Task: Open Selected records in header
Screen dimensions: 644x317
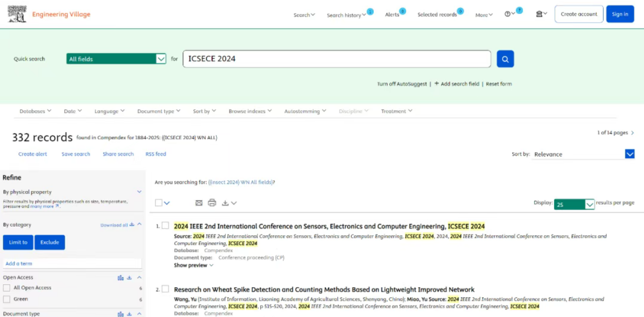Action: 437,15
